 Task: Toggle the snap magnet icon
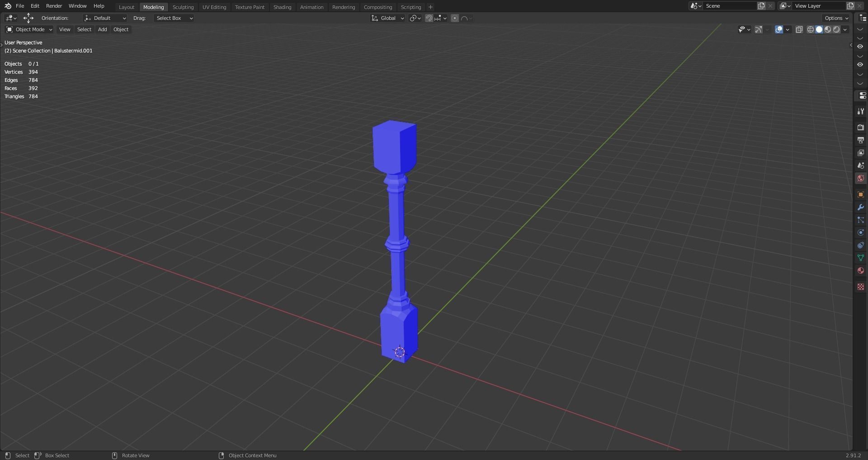tap(429, 18)
